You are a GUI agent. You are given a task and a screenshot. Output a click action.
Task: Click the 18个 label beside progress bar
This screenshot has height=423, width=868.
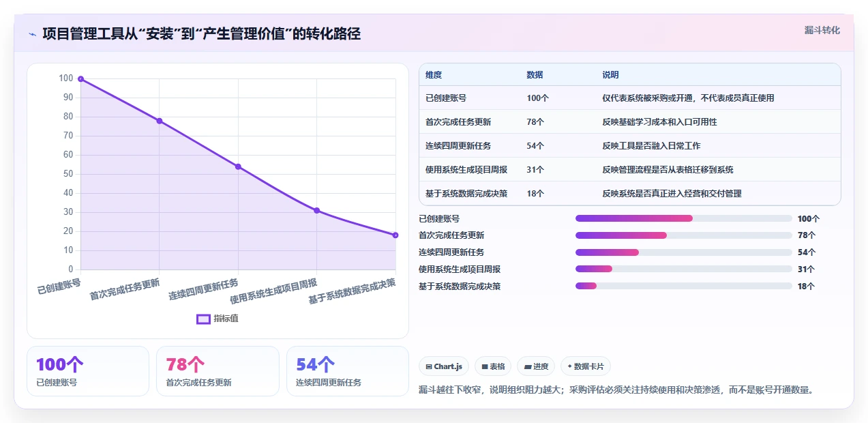(807, 287)
